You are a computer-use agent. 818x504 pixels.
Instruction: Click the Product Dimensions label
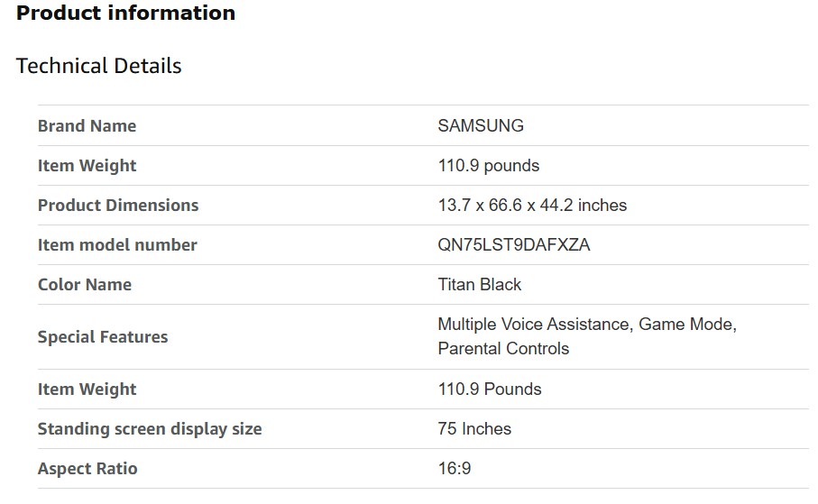click(x=118, y=206)
